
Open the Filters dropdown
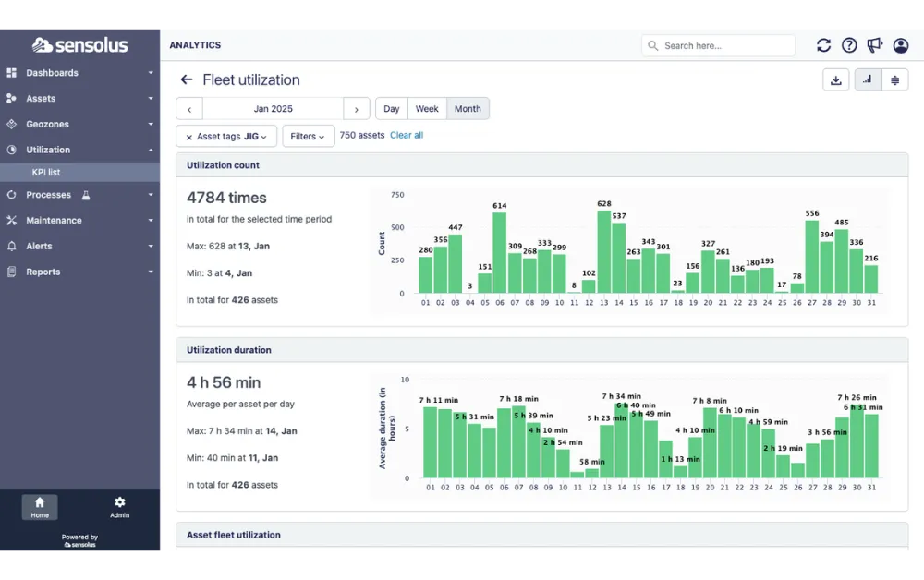coord(308,136)
